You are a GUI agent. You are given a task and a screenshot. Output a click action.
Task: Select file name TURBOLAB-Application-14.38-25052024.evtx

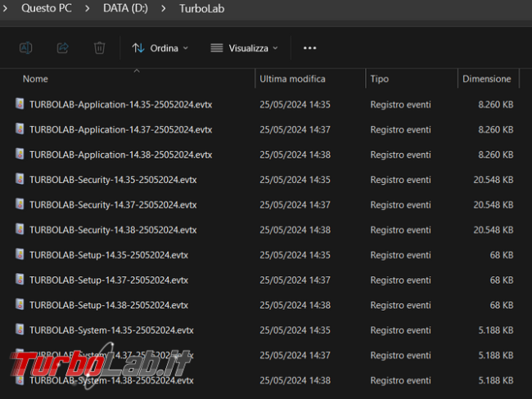tap(121, 155)
